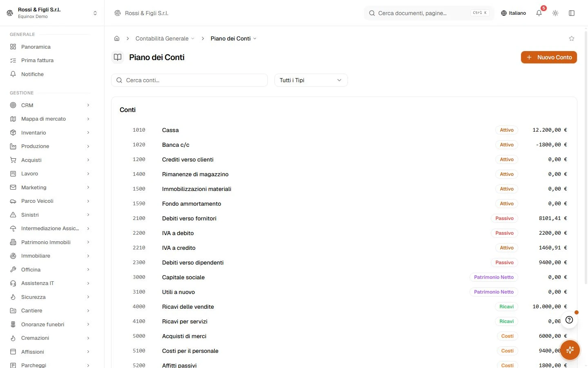Click the global Cerca documenti search box
Image resolution: width=588 pixels, height=368 pixels.
(x=429, y=13)
